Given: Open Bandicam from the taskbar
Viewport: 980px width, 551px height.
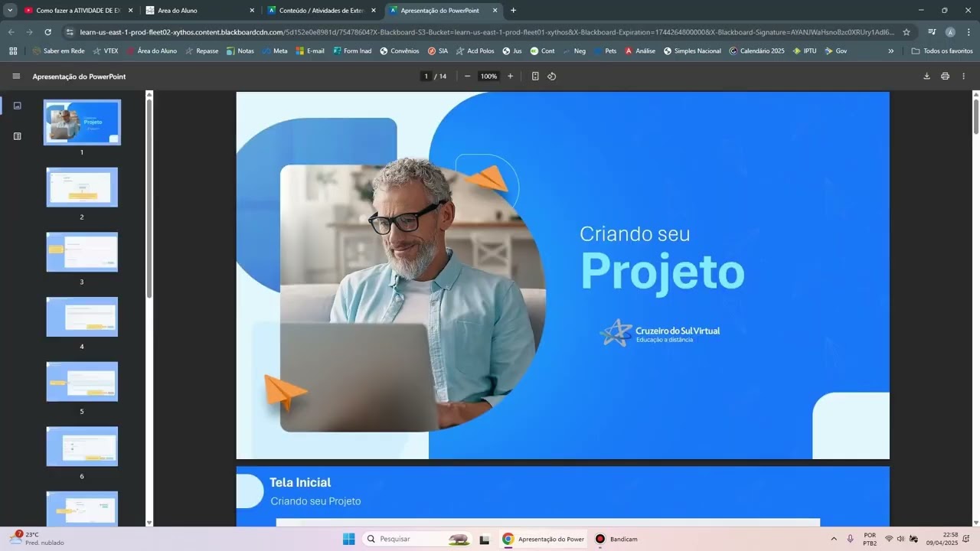Looking at the screenshot, I should (617, 539).
